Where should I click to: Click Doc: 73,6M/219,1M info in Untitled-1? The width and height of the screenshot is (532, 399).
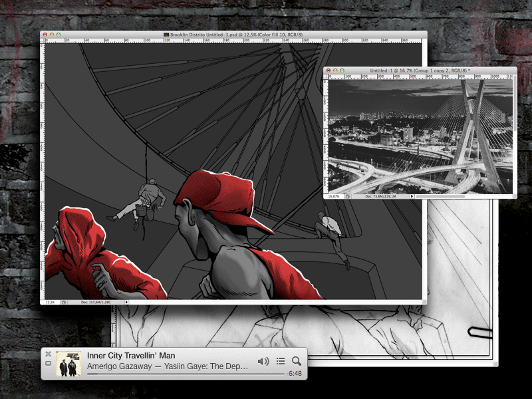click(x=382, y=196)
